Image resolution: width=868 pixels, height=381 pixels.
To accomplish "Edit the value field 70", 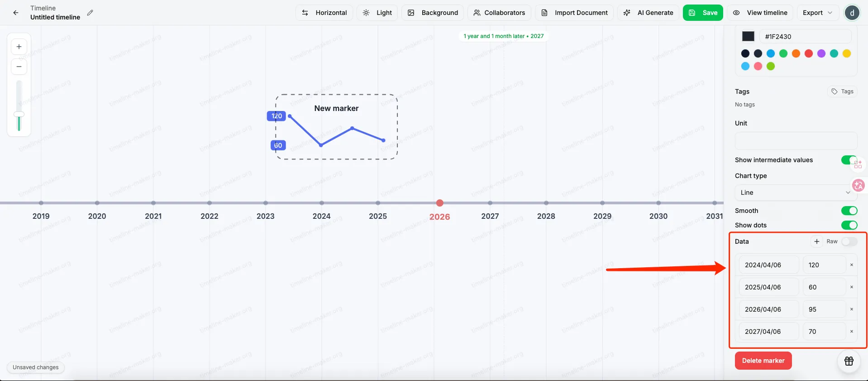I will [x=824, y=332].
